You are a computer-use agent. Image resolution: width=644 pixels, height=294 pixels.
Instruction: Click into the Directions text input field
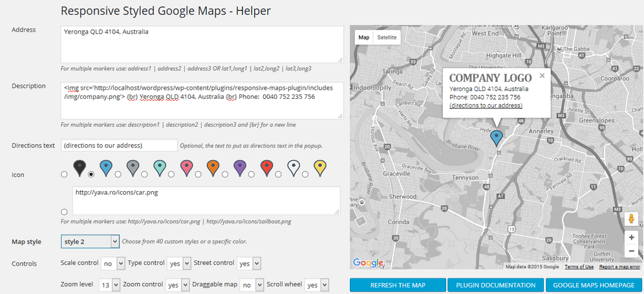[119, 145]
